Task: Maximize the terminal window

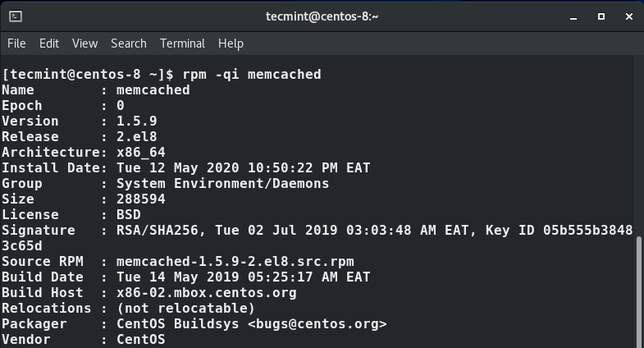Action: click(x=601, y=16)
